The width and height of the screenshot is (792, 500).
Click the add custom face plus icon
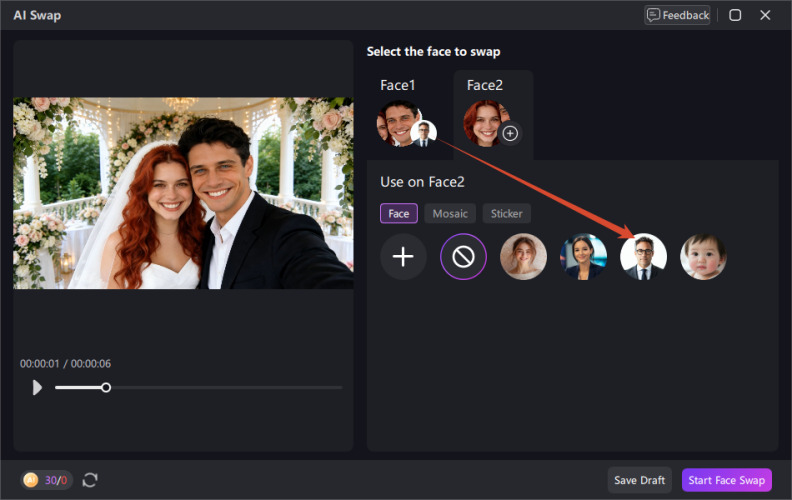pos(403,257)
